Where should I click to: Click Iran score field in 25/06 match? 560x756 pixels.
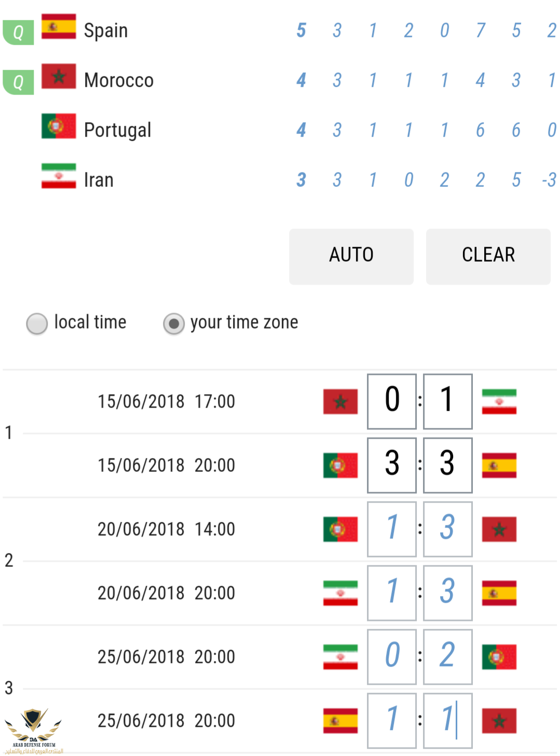coord(392,657)
